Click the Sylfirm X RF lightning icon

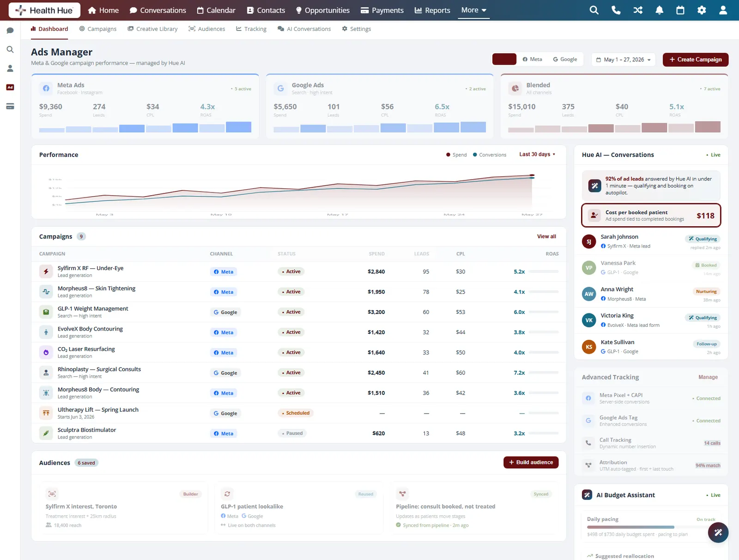click(46, 271)
